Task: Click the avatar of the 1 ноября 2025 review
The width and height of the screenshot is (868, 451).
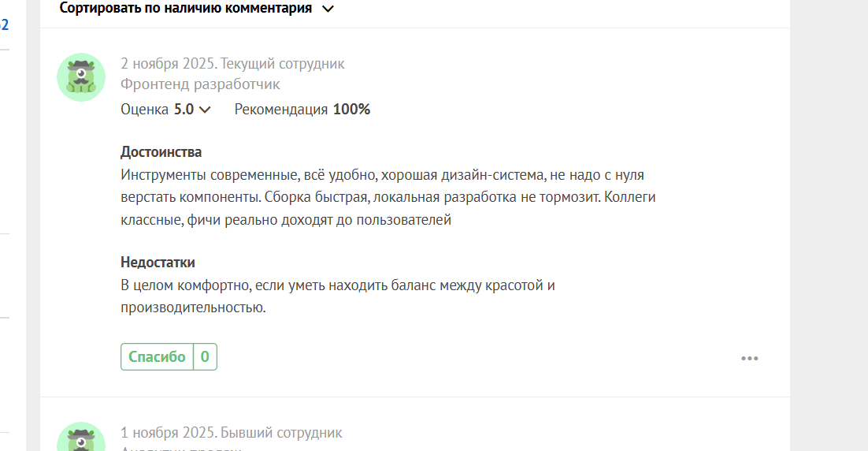Action: pos(81,438)
